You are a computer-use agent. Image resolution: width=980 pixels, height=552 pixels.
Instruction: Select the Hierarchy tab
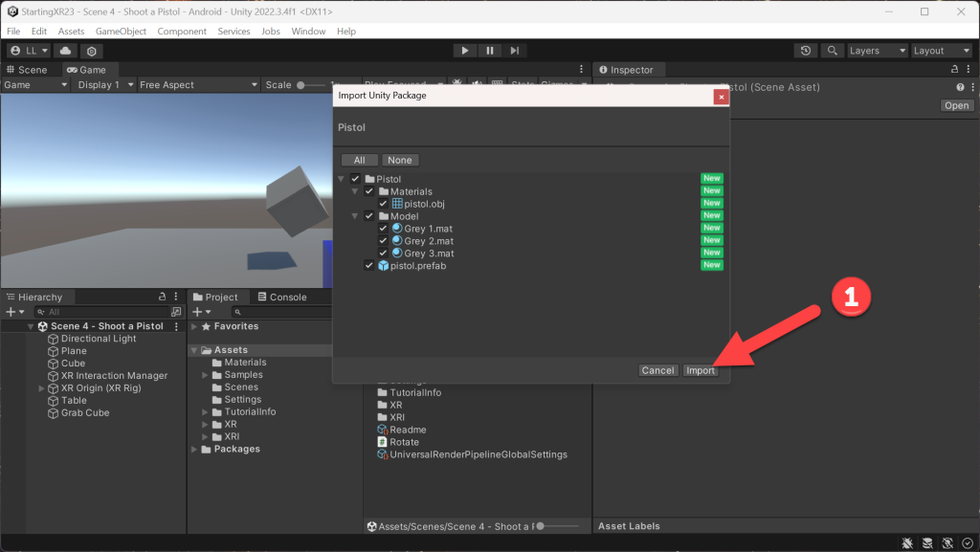pyautogui.click(x=35, y=298)
